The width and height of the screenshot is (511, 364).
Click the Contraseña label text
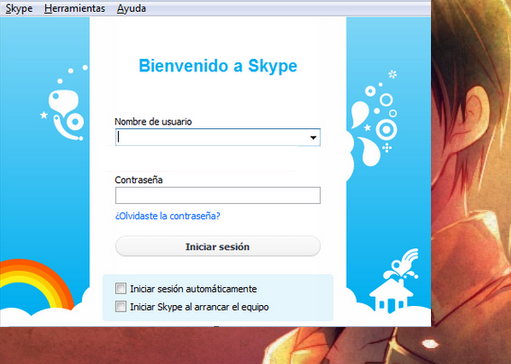(x=139, y=180)
